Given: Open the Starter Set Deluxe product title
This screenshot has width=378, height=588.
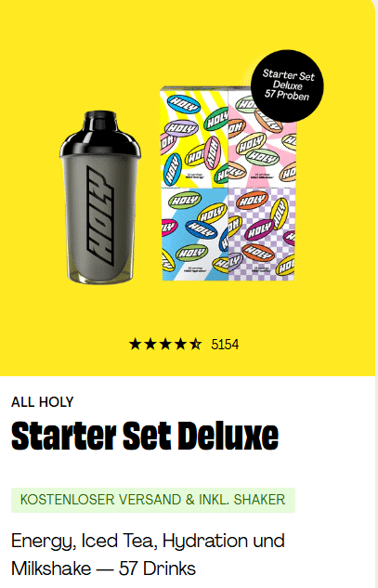Looking at the screenshot, I should (x=145, y=436).
